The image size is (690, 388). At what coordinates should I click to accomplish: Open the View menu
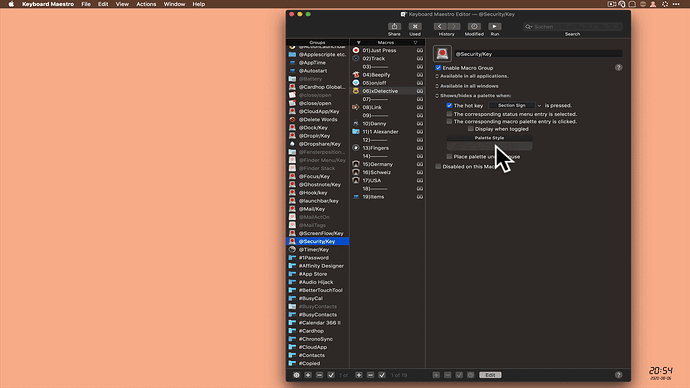click(x=122, y=4)
